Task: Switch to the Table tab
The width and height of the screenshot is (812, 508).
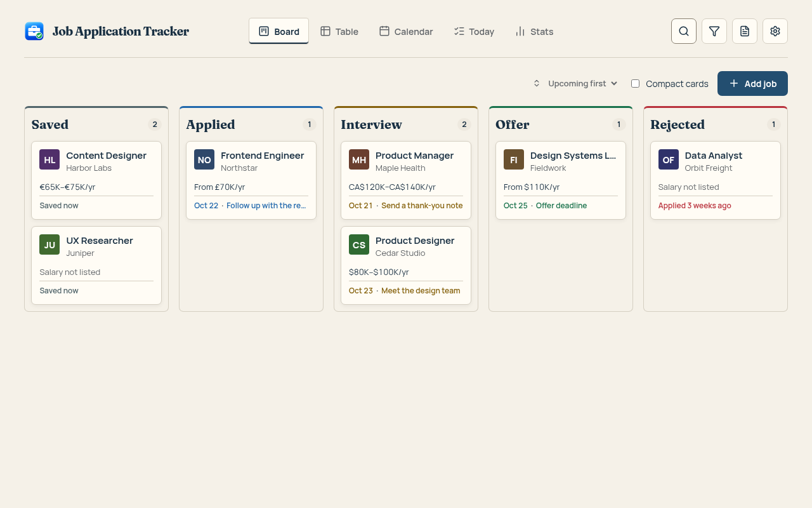Action: point(339,31)
